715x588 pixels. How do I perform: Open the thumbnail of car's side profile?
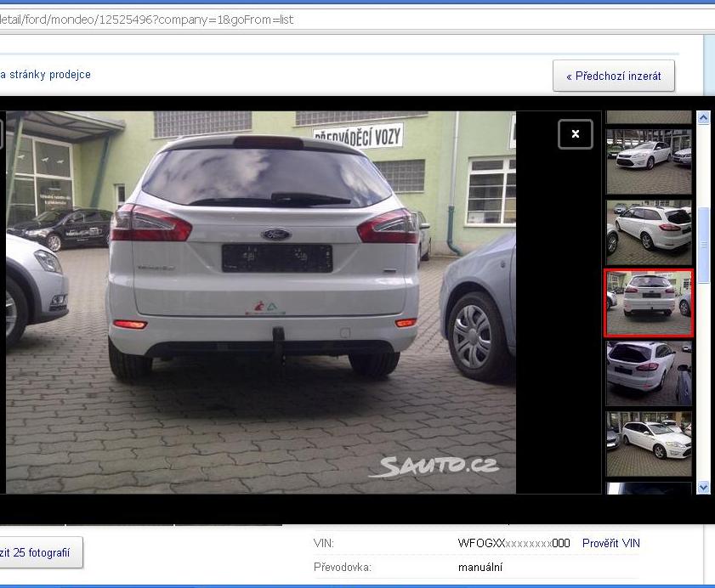pos(649,444)
